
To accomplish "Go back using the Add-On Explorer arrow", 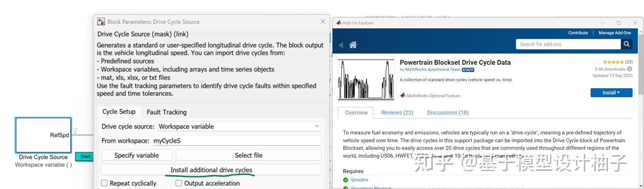I will 341,45.
